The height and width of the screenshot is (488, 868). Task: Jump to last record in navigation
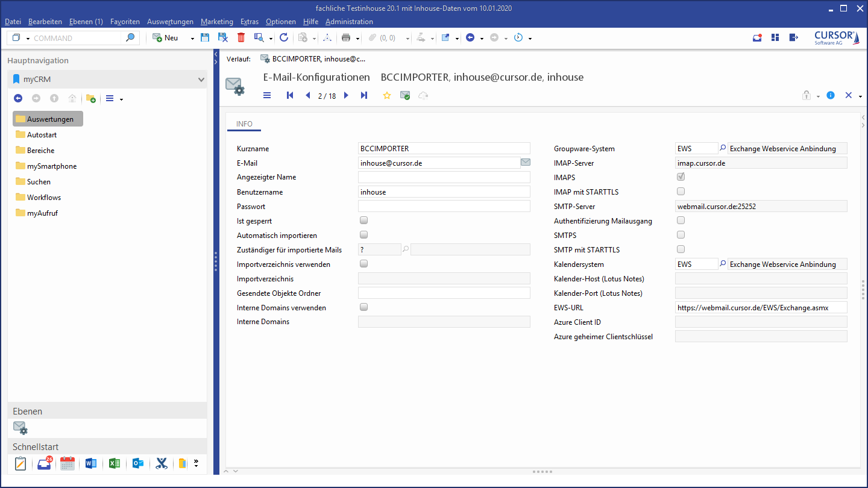coord(364,96)
